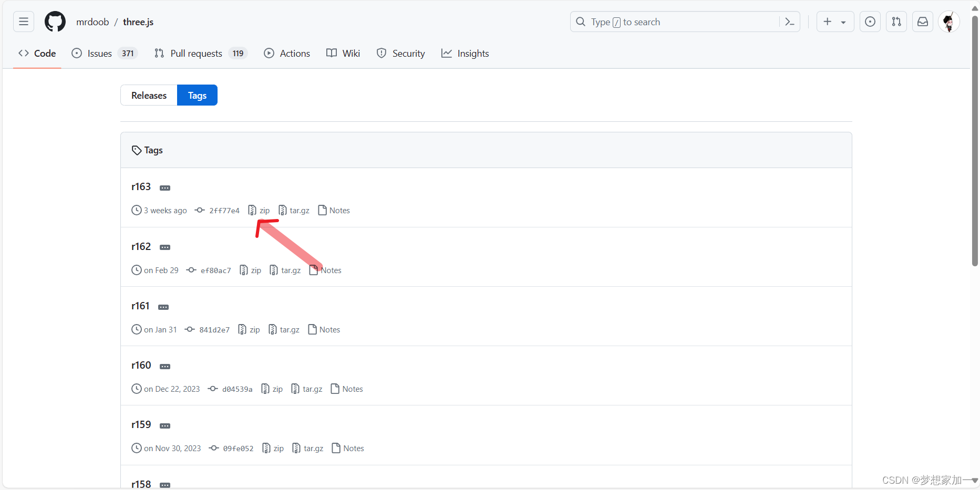Screen dimensions: 980x490
Task: Go to the GitHub homepage logo
Action: [55, 22]
